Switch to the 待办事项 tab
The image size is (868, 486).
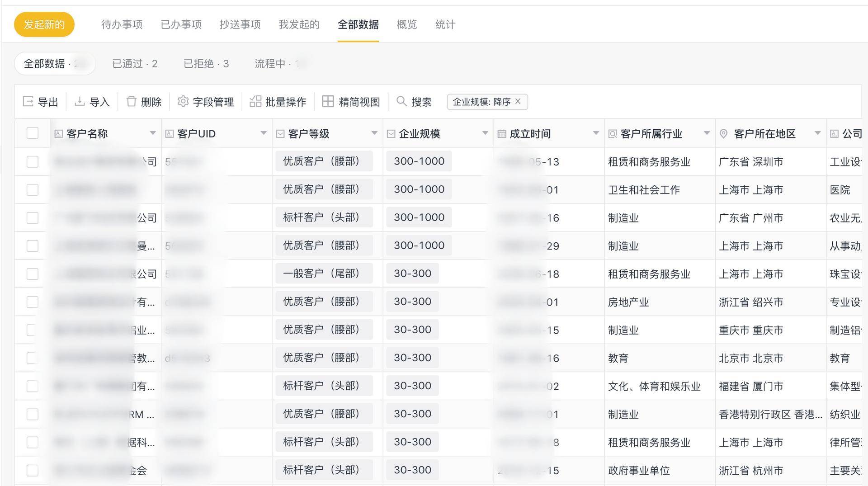click(x=122, y=24)
